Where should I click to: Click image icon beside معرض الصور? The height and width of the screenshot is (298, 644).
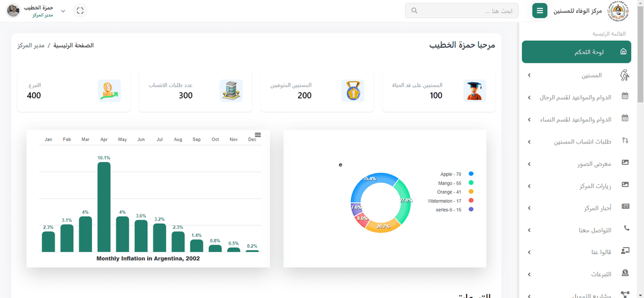click(x=625, y=163)
